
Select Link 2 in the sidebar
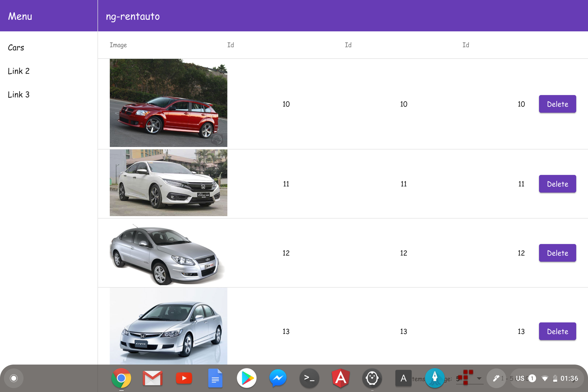pos(19,71)
